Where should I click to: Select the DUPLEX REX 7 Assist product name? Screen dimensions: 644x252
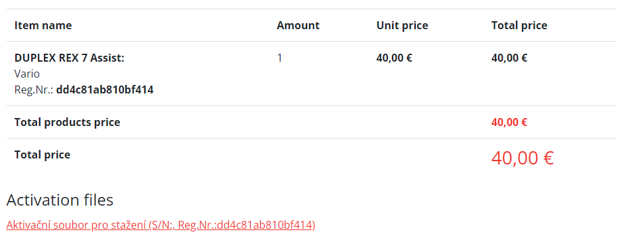pos(70,58)
